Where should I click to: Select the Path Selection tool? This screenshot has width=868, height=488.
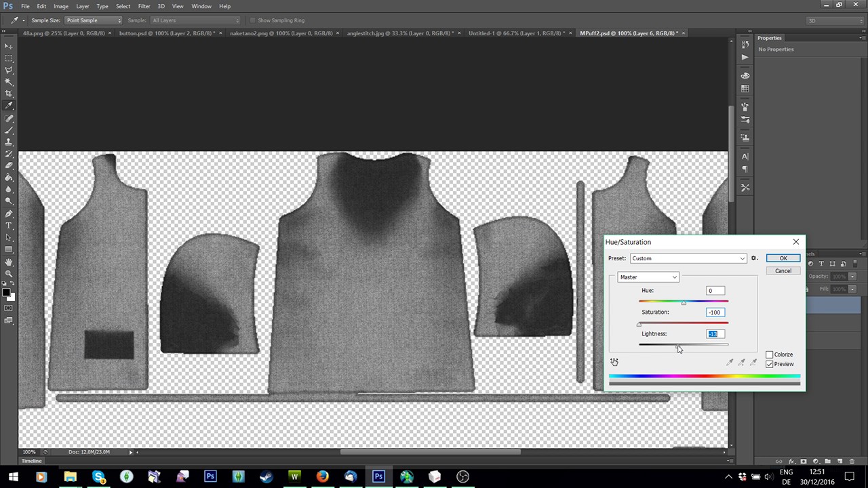coord(9,238)
